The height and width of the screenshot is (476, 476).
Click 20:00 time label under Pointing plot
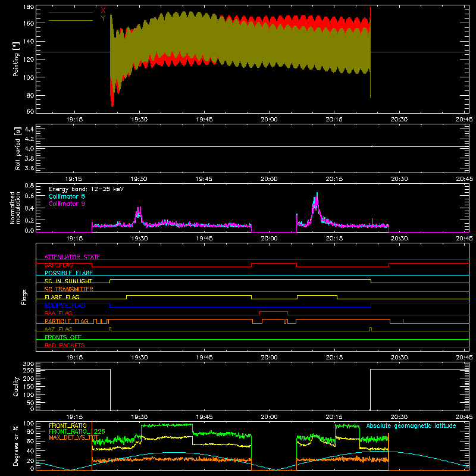(270, 120)
